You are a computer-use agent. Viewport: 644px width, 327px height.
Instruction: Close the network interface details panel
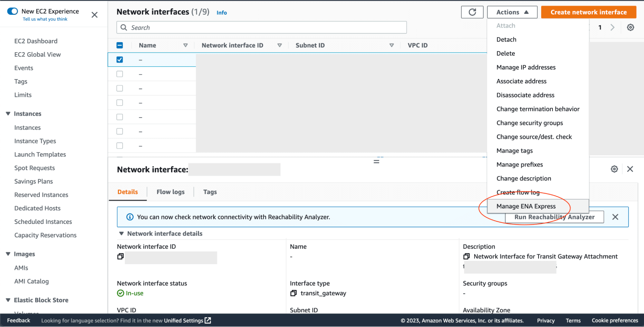(630, 169)
